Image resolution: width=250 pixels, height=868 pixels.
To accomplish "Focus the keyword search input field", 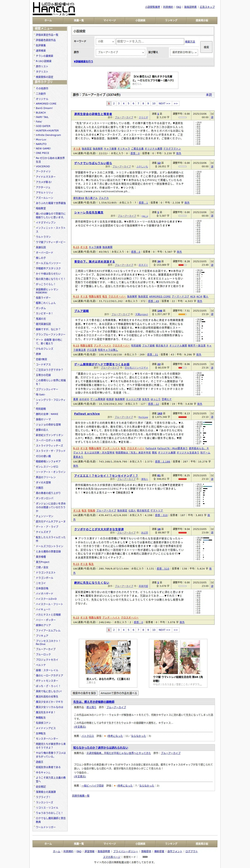I will click(150, 42).
